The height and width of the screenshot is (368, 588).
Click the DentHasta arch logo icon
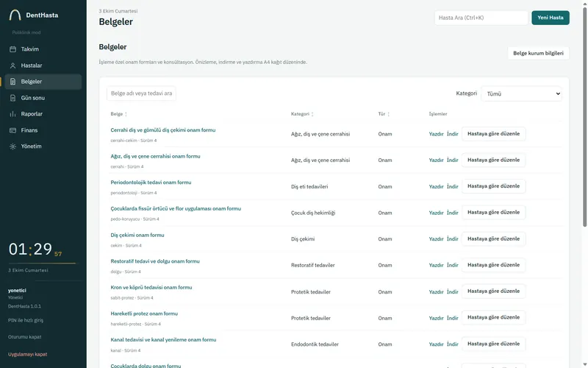pos(15,15)
